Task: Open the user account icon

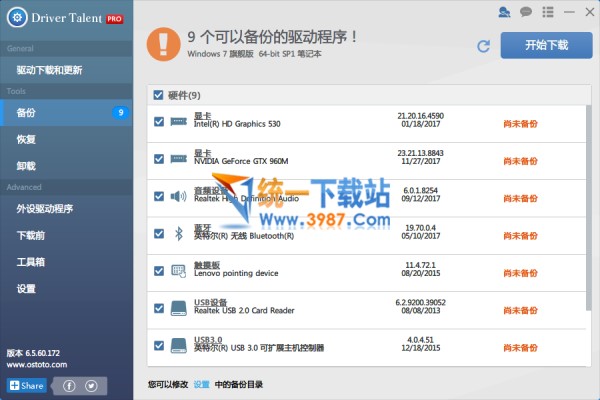Action: pos(504,12)
